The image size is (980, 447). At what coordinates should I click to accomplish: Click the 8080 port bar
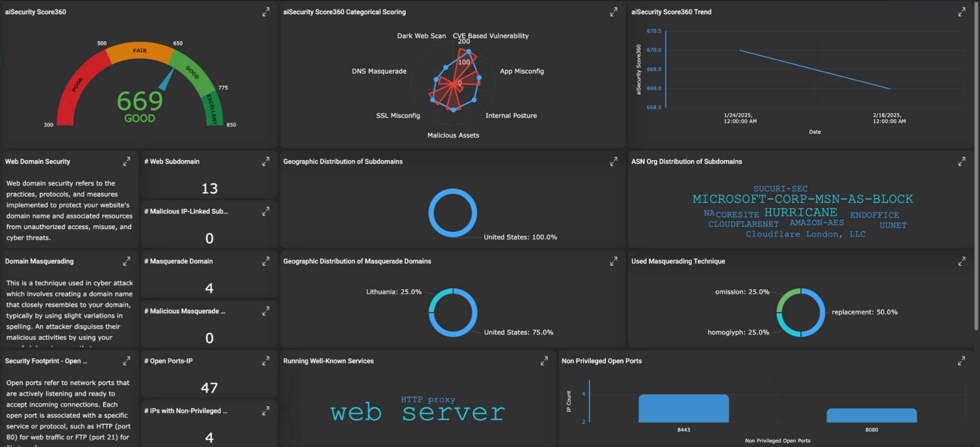coord(871,416)
